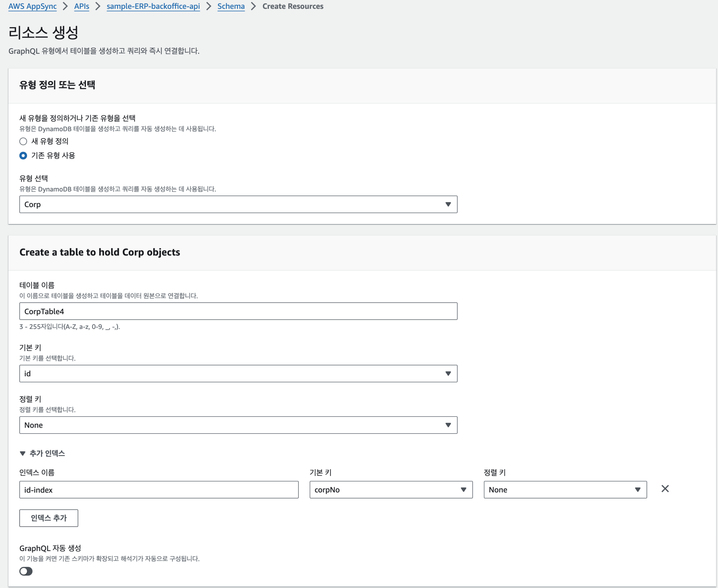Click the arrow icon on corpNo dropdown

pyautogui.click(x=463, y=490)
